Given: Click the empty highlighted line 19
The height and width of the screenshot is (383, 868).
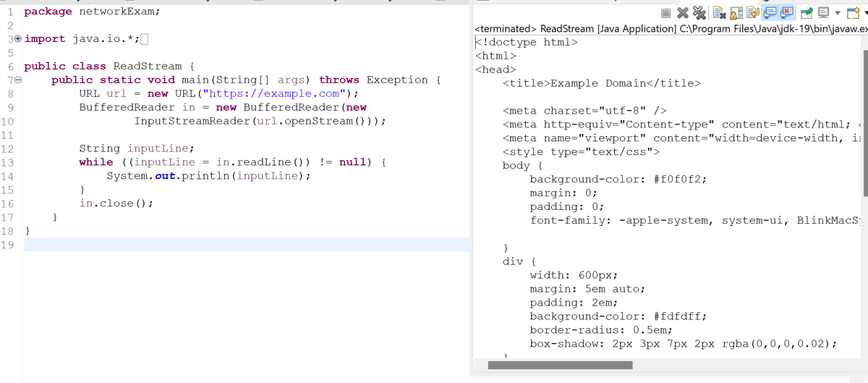Looking at the screenshot, I should 246,245.
